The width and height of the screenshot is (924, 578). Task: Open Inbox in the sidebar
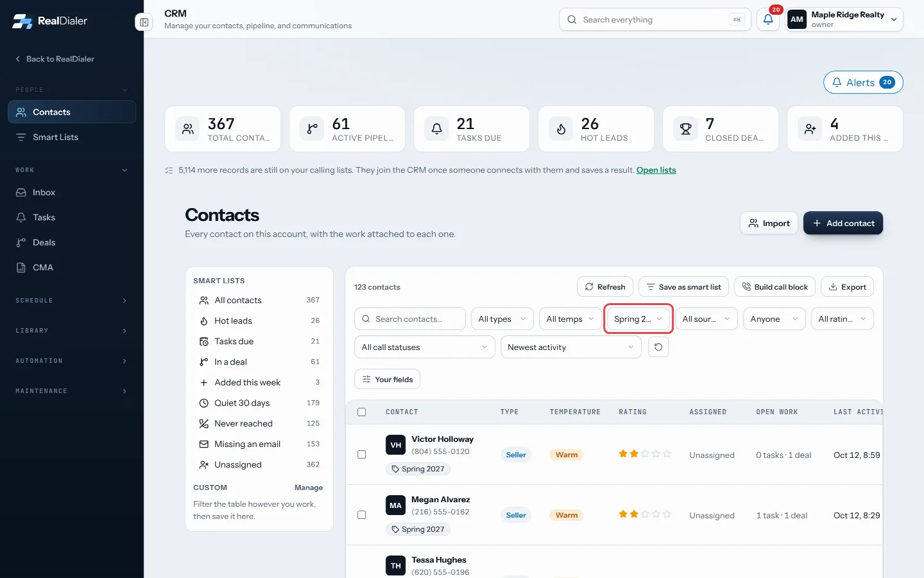(x=72, y=193)
